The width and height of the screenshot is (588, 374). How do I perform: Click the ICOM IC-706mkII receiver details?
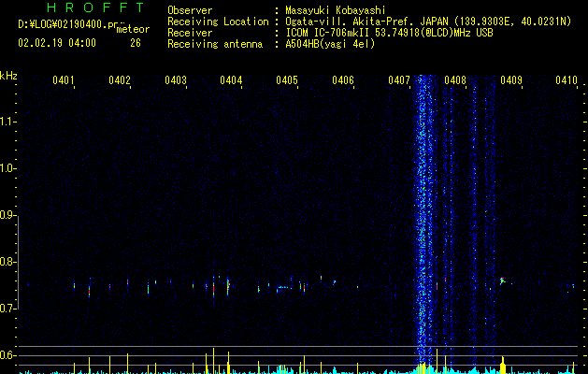click(389, 33)
